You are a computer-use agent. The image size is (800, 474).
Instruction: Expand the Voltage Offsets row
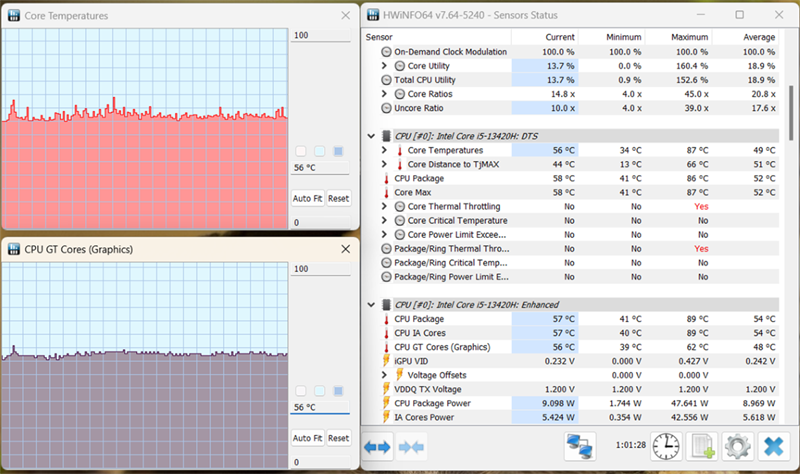[384, 375]
